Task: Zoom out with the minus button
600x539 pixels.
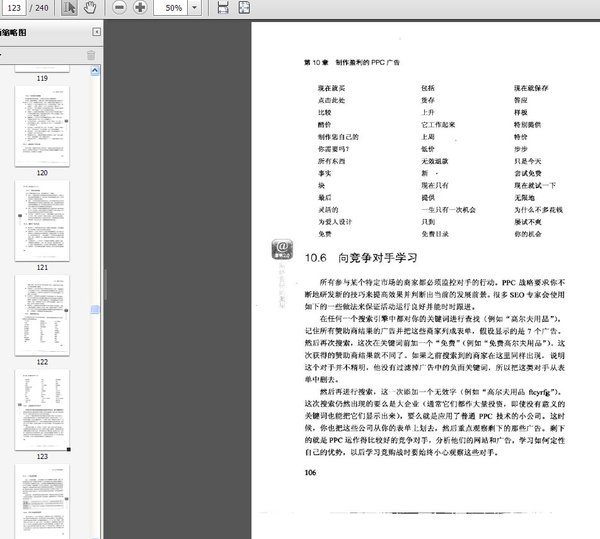Action: 119,7
